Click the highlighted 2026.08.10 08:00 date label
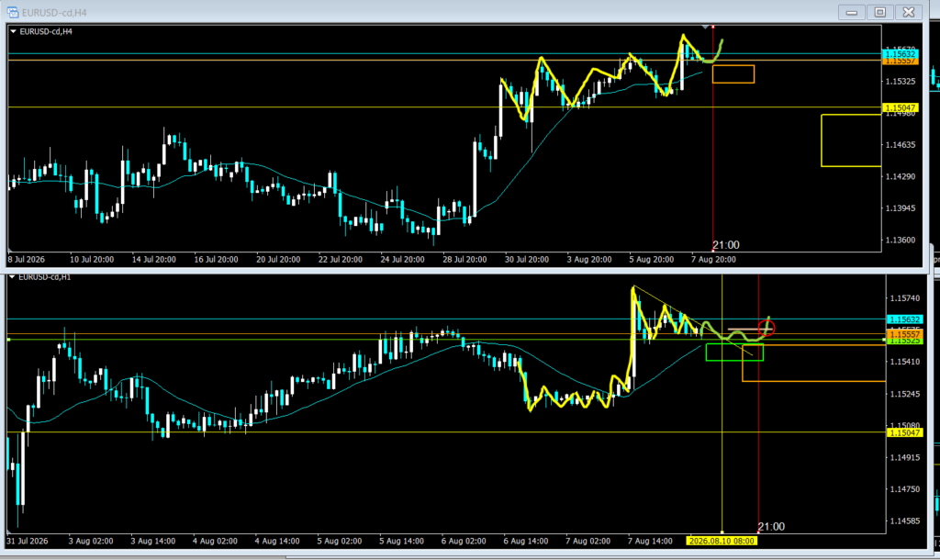The image size is (940, 560). 722,541
